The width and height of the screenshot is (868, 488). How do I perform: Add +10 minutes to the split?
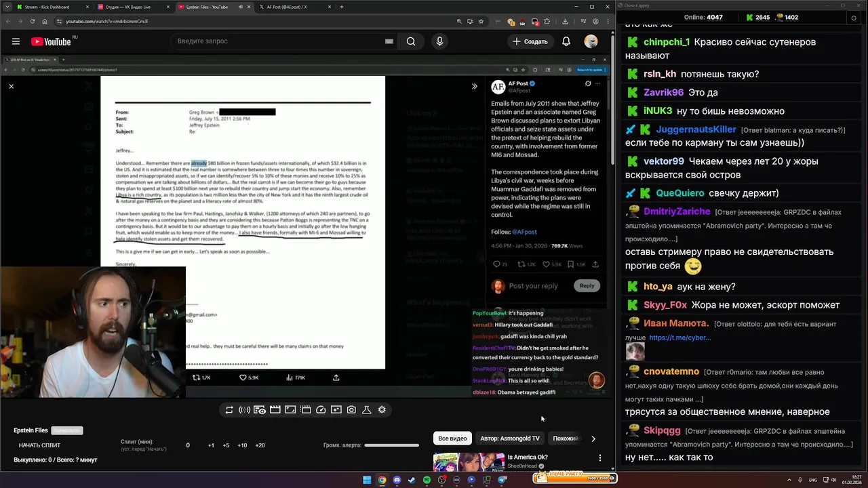242,445
